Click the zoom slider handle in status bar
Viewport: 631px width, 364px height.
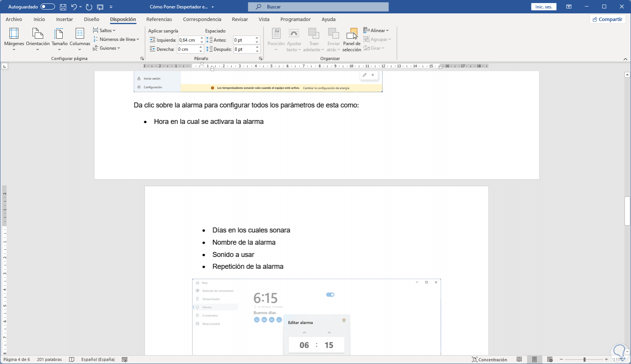pyautogui.click(x=584, y=359)
